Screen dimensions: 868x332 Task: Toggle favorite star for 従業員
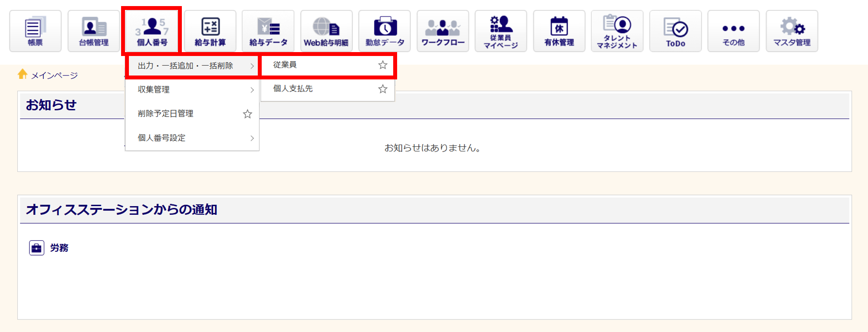coord(382,65)
